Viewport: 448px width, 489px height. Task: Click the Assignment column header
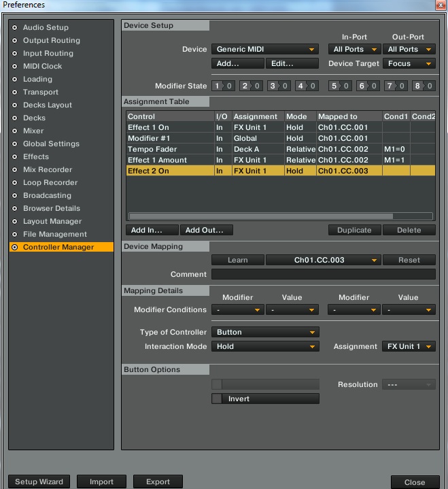tap(258, 116)
